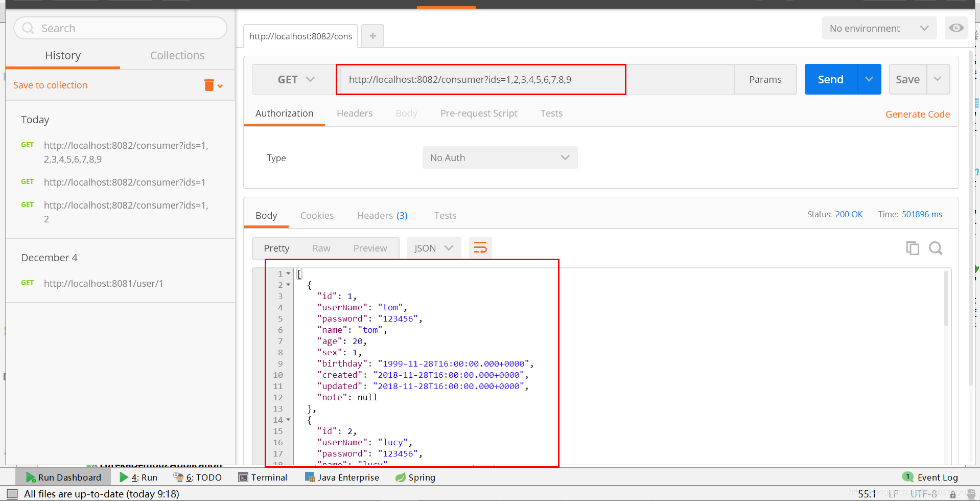The height and width of the screenshot is (501, 980).
Task: Click the search magnifier icon in sidebar
Action: pos(28,28)
